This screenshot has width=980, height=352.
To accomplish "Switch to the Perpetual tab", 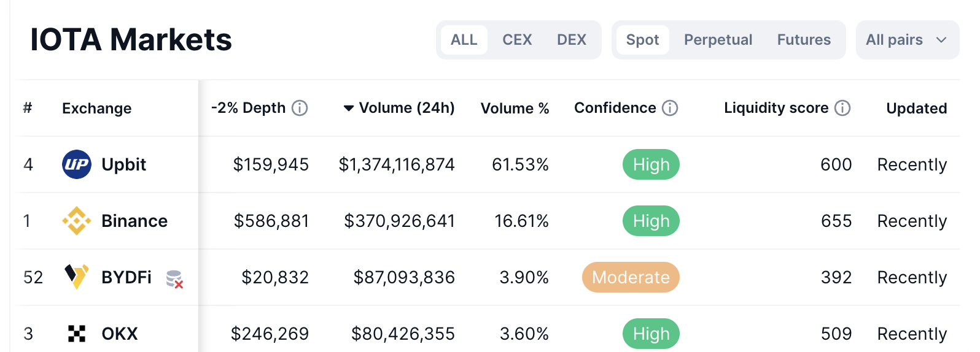I will coord(718,40).
